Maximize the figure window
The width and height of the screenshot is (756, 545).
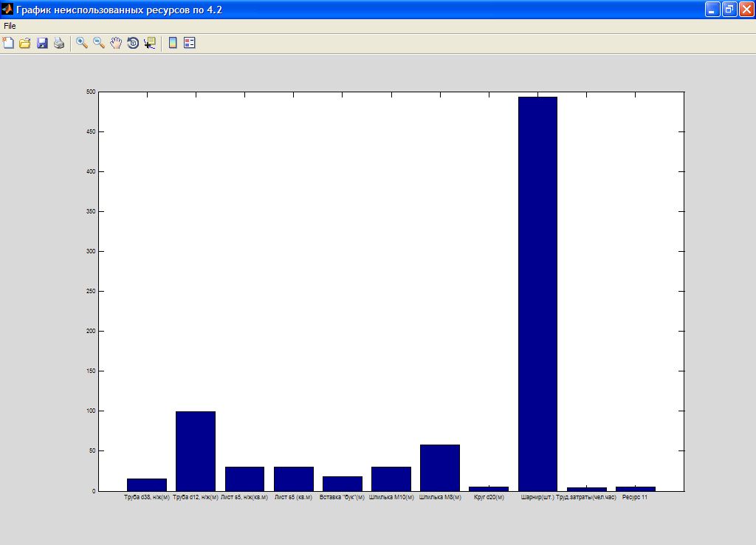729,9
